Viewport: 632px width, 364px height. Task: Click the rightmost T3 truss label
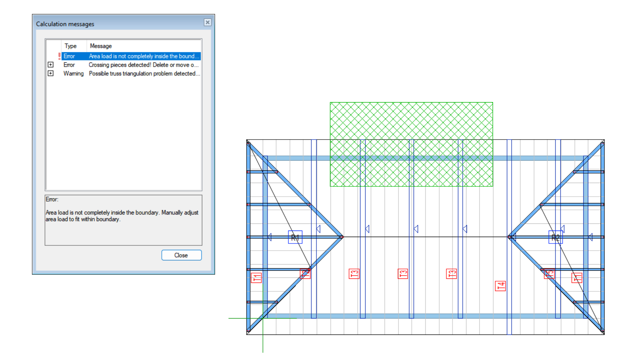pyautogui.click(x=451, y=274)
